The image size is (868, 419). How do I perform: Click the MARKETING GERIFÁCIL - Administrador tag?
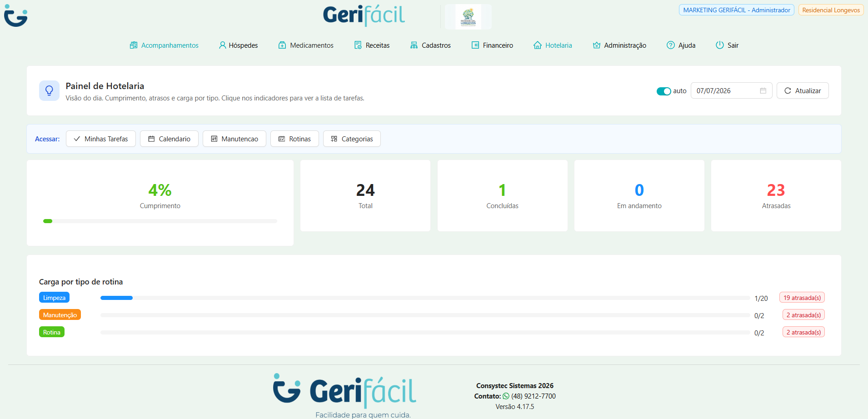tap(736, 10)
